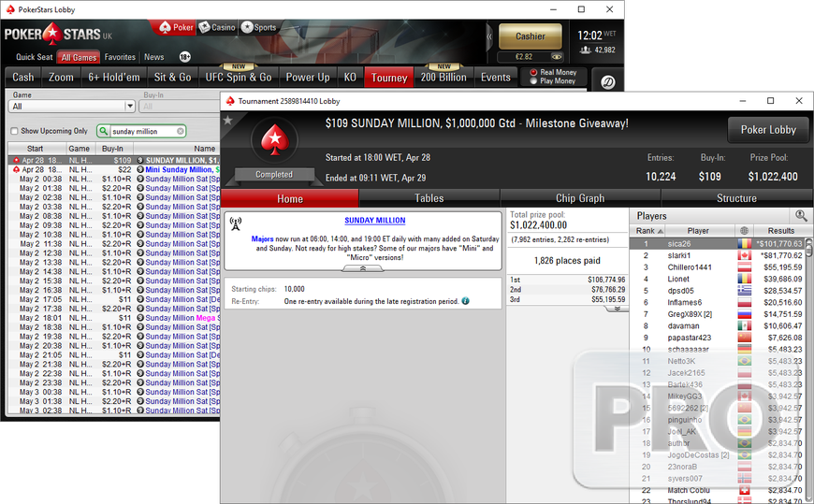Switch to the Cash games tab

[x=22, y=78]
